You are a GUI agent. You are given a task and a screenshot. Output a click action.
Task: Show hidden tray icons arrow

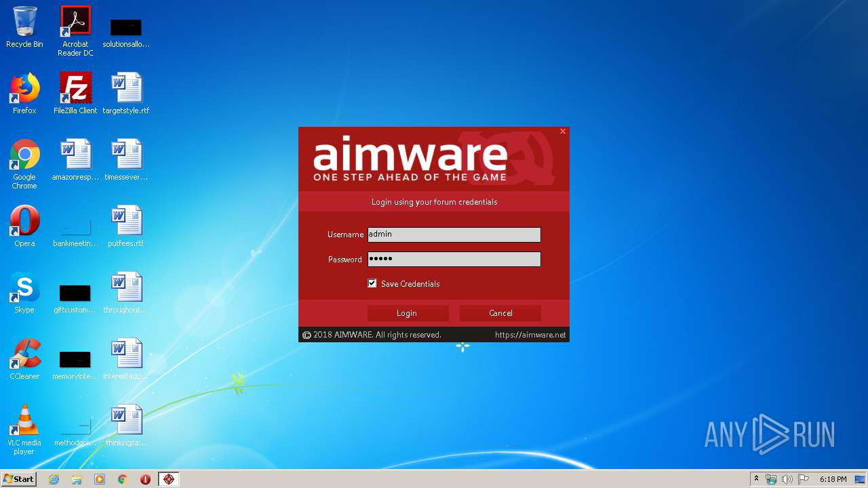point(756,479)
